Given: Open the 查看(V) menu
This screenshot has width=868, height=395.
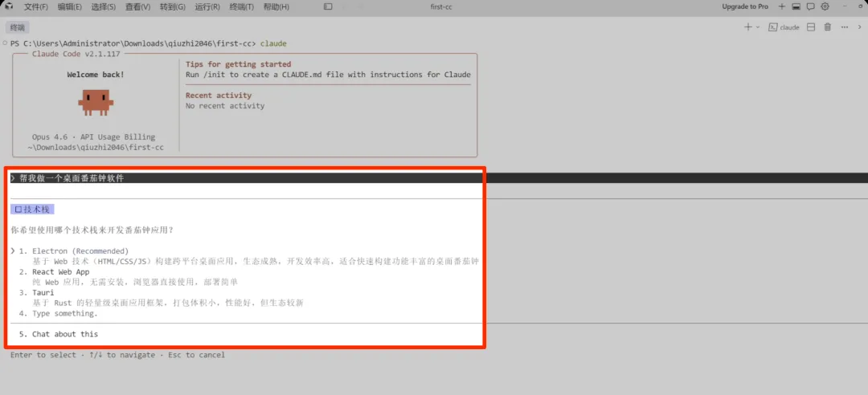Looking at the screenshot, I should (138, 7).
